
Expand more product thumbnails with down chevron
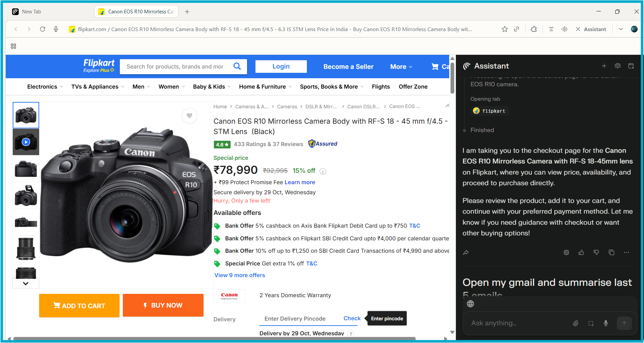pos(26,283)
